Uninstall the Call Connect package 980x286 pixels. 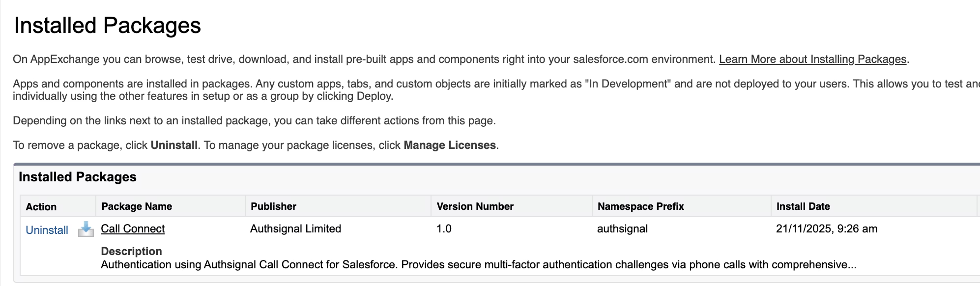tap(47, 230)
